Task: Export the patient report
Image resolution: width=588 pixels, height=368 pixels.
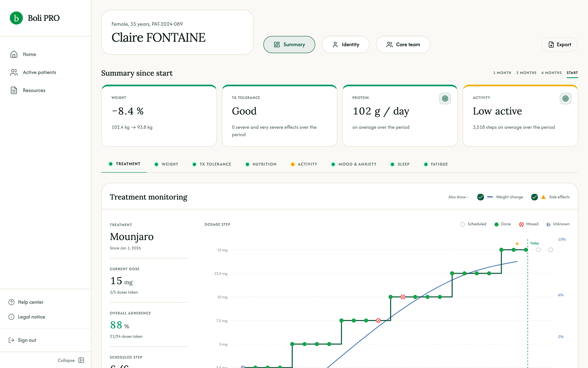Action: coord(560,45)
